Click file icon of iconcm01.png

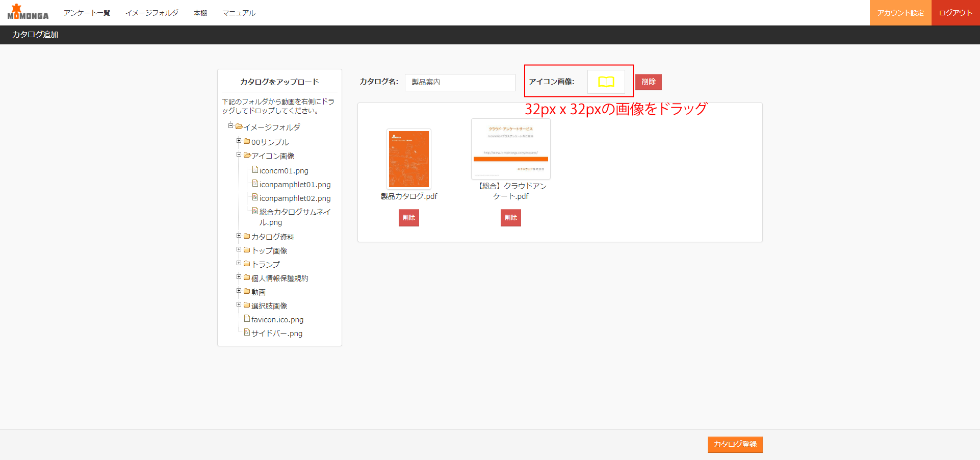point(255,169)
